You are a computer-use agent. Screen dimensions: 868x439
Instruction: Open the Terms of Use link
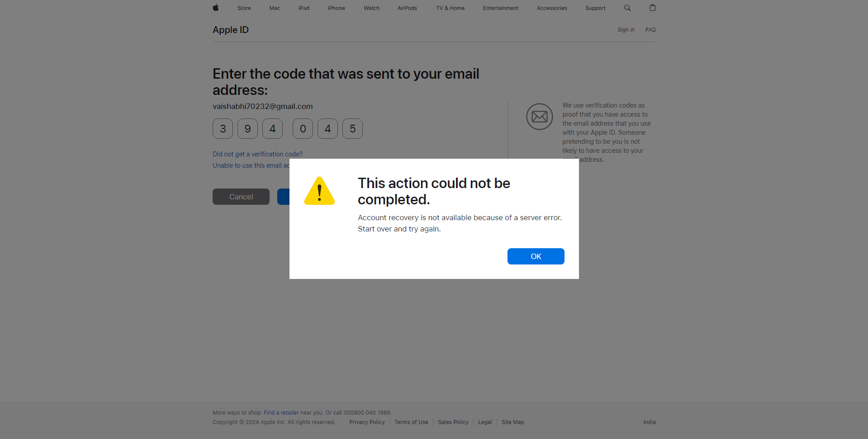[x=411, y=422]
